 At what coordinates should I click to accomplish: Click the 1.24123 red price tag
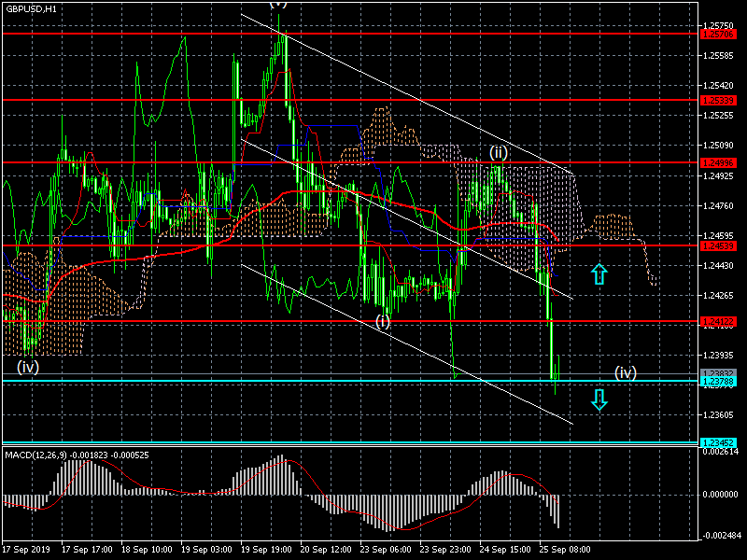(718, 321)
